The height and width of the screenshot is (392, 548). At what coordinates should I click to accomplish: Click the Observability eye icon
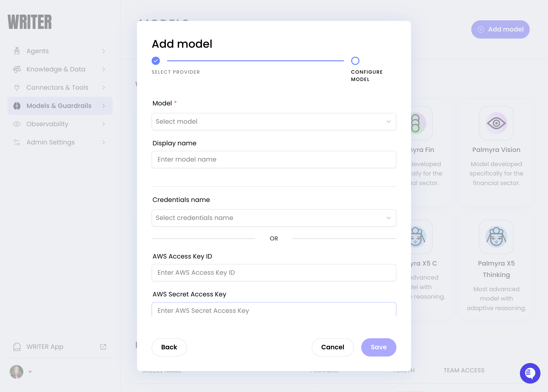(x=17, y=124)
